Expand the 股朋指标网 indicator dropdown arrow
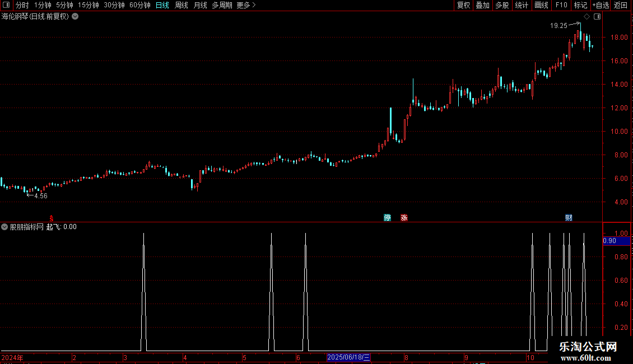Viewport: 633px width, 364px height. 4,227
